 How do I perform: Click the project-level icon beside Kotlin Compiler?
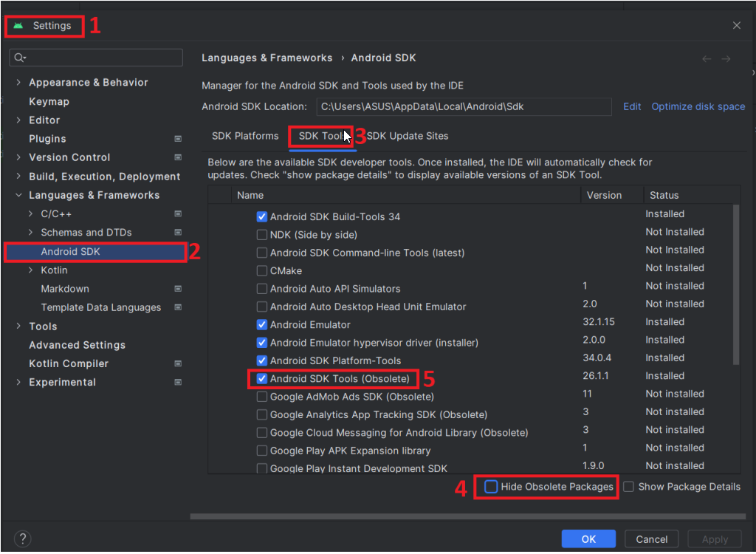(178, 364)
